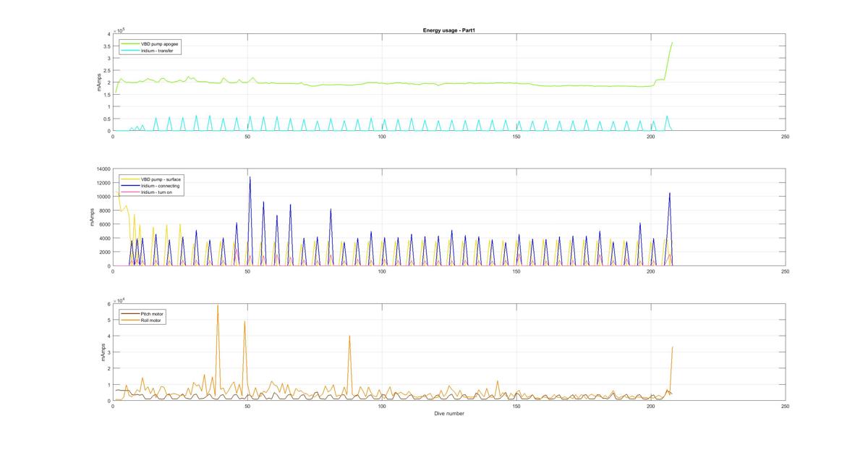868x450 pixels.
Task: Click the 3.5 tick in top plot
Action: (x=107, y=46)
